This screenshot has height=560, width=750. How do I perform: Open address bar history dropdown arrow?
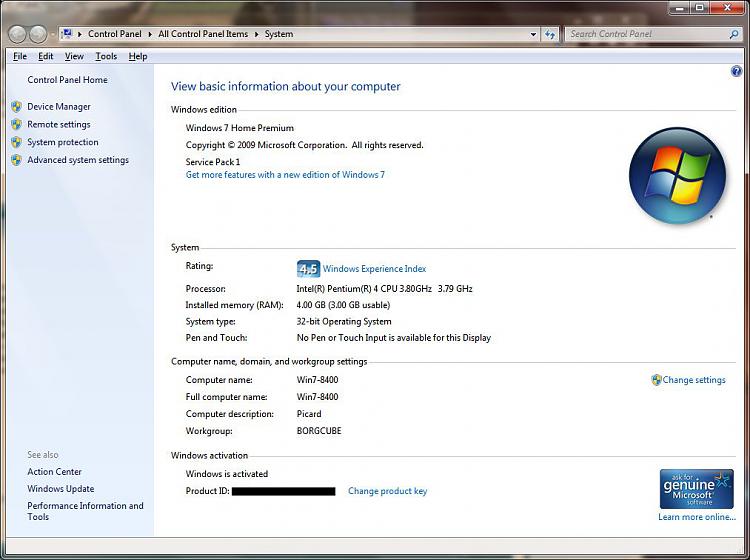pyautogui.click(x=533, y=34)
